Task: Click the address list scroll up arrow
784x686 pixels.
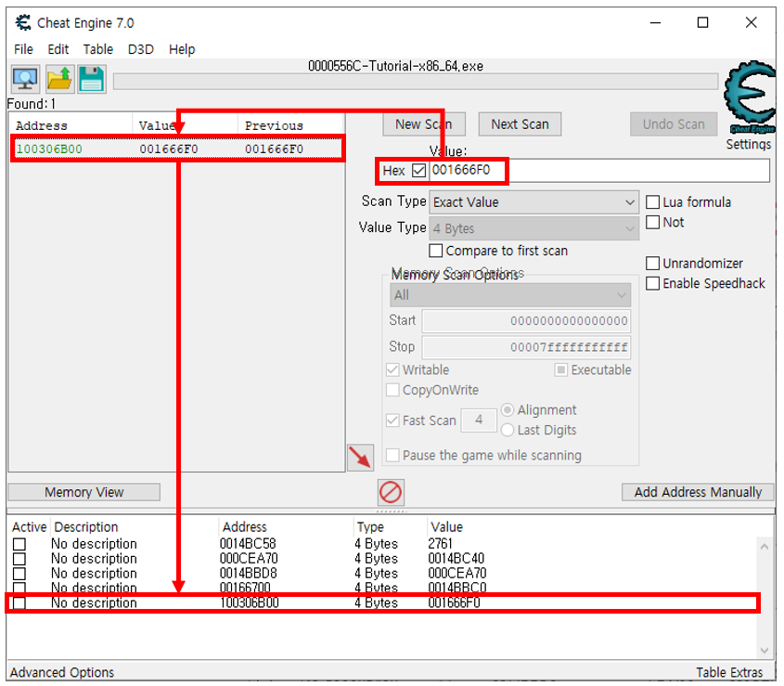Action: [764, 547]
